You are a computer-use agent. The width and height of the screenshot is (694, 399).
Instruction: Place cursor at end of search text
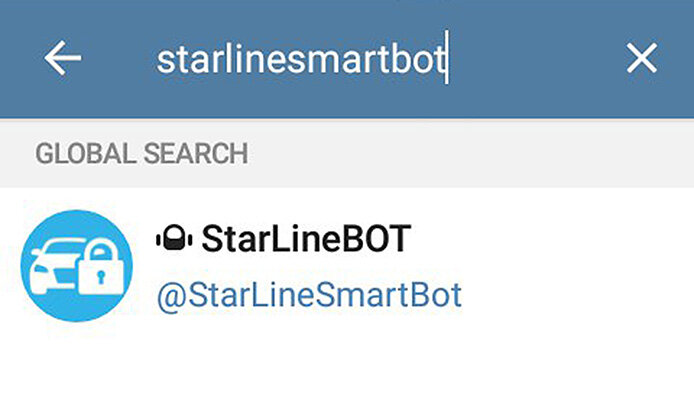(x=447, y=58)
